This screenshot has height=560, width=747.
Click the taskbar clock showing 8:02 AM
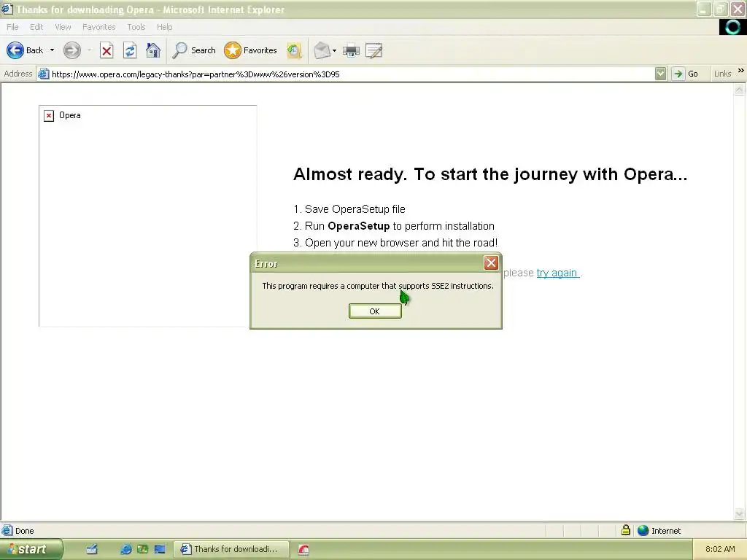[x=720, y=549]
